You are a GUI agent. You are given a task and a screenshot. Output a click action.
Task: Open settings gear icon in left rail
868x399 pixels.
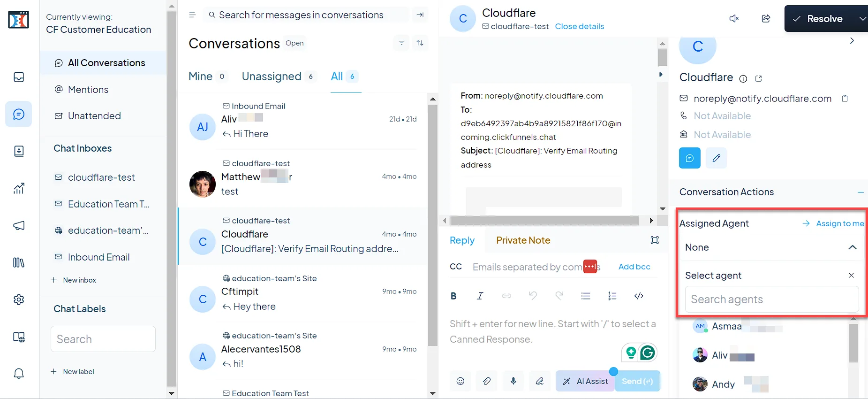19,299
